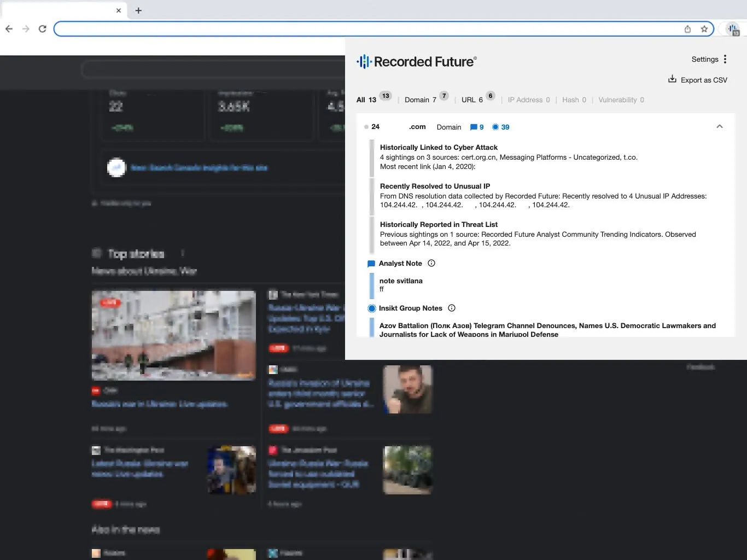
Task: Select the Domain 7 tab
Action: coord(427,98)
